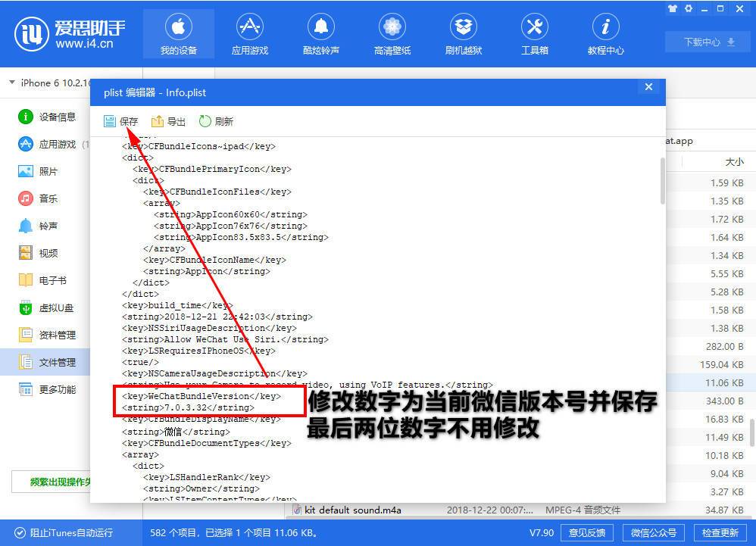The width and height of the screenshot is (756, 546).
Task: Click 检查更新 to check for updates
Action: tap(719, 533)
